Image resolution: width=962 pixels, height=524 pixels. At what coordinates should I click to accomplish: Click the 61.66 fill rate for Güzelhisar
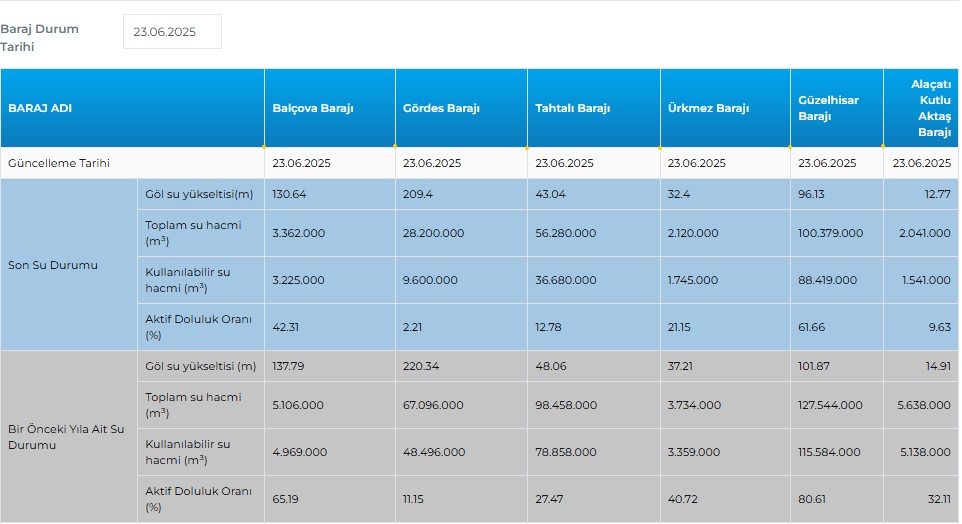[x=811, y=327]
